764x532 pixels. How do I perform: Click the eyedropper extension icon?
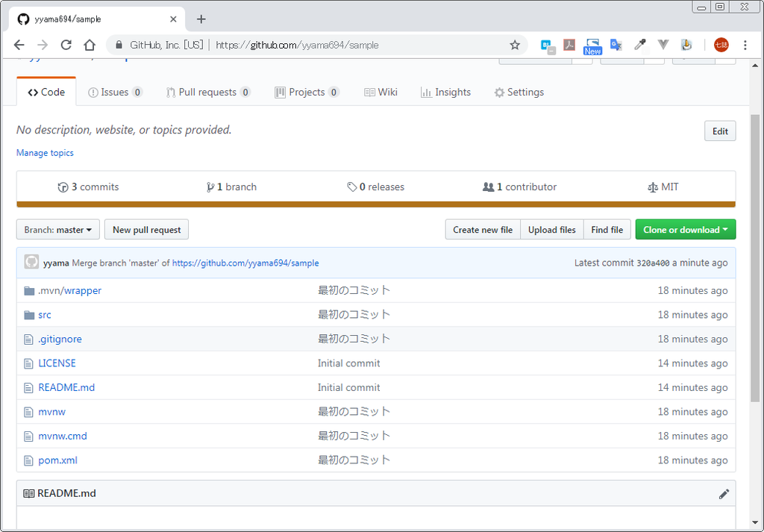point(639,45)
